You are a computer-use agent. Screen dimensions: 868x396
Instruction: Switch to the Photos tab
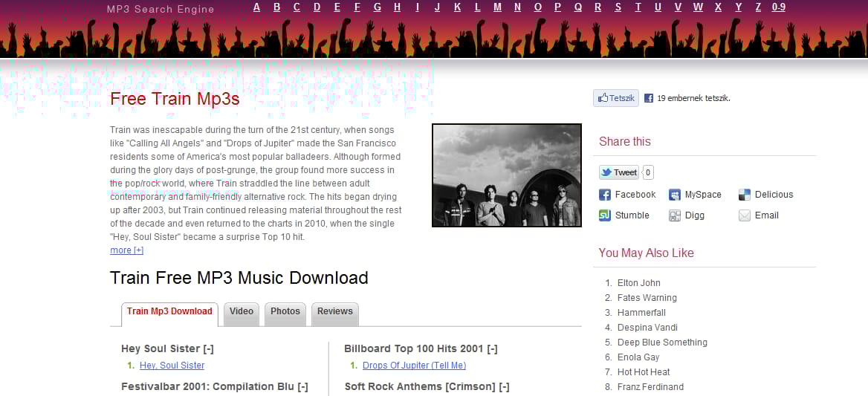pyautogui.click(x=285, y=314)
